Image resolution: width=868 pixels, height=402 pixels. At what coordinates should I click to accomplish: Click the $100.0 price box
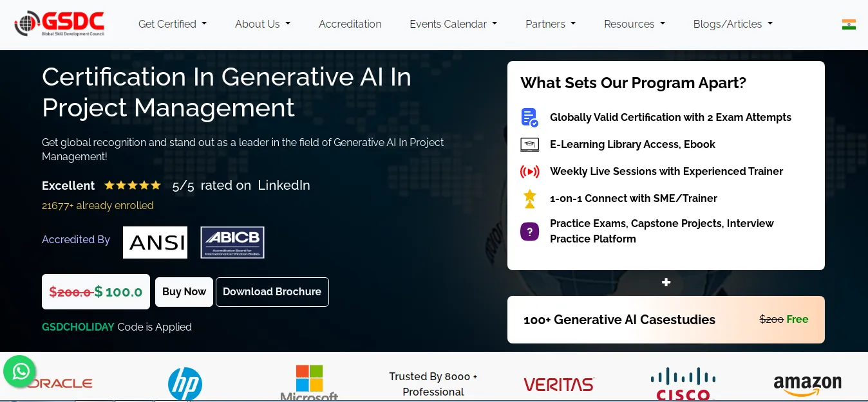click(96, 292)
